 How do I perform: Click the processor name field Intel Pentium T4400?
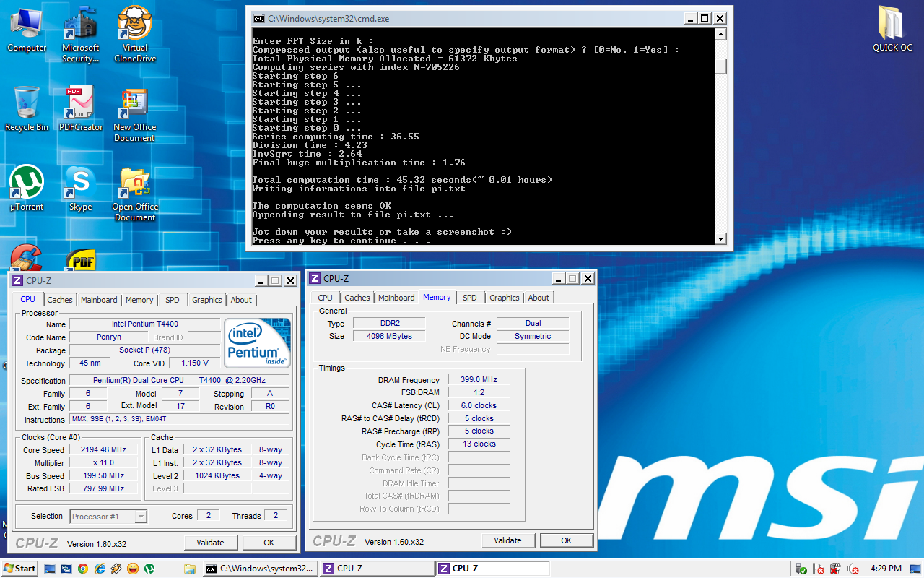point(144,324)
